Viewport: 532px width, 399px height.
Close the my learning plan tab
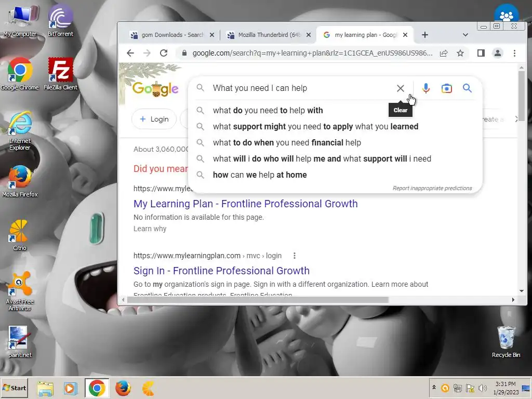pyautogui.click(x=405, y=35)
